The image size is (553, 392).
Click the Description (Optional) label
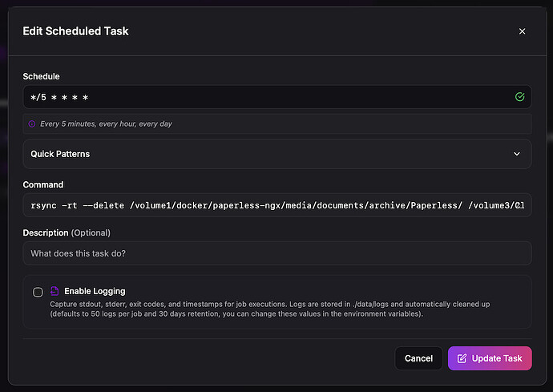click(67, 232)
